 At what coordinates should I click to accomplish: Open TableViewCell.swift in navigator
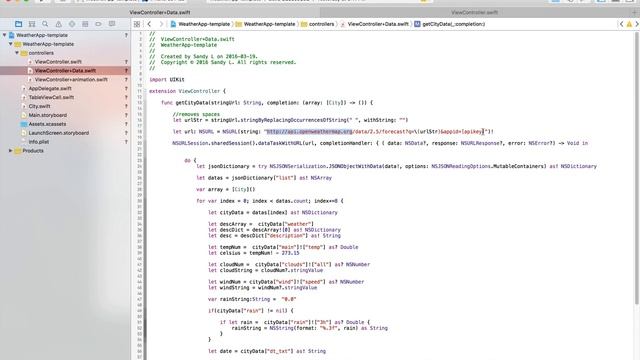click(51, 98)
